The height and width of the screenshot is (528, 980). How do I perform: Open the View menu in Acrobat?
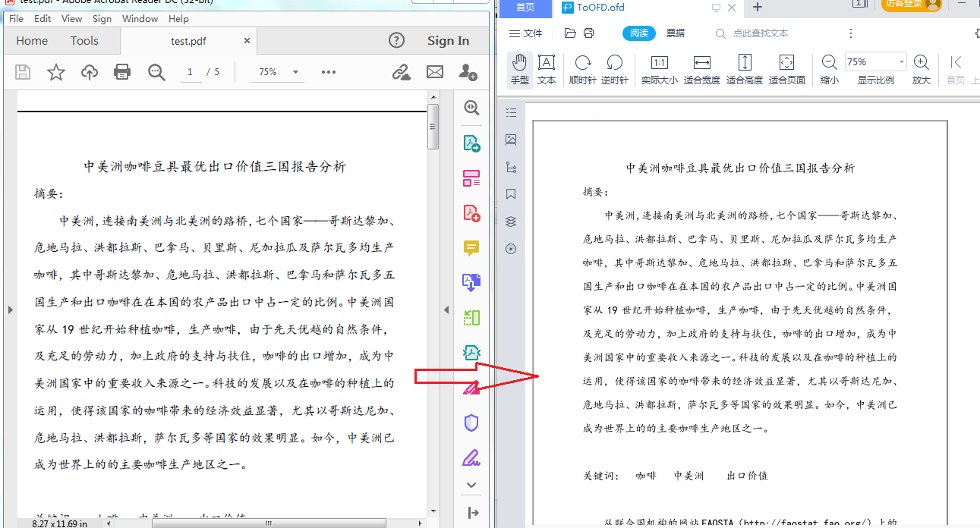[71, 18]
